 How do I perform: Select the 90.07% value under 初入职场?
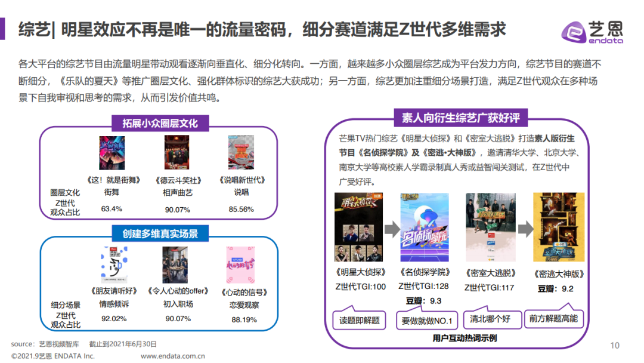pos(178,319)
